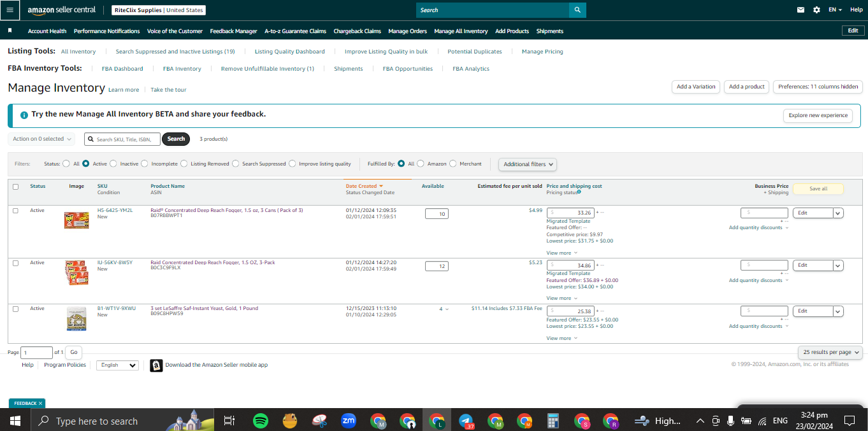Tick the checkbox for SKU B1-WT1V-9XWU

point(15,309)
